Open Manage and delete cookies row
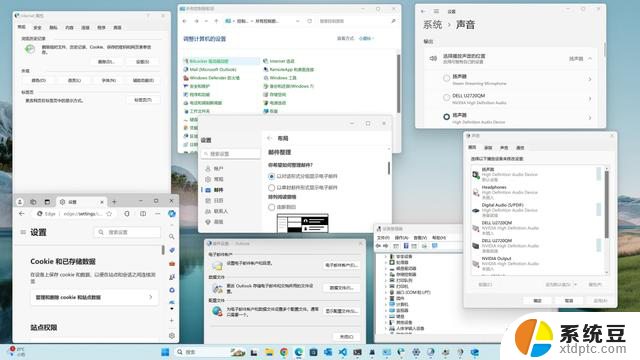The image size is (640, 360). click(94, 297)
